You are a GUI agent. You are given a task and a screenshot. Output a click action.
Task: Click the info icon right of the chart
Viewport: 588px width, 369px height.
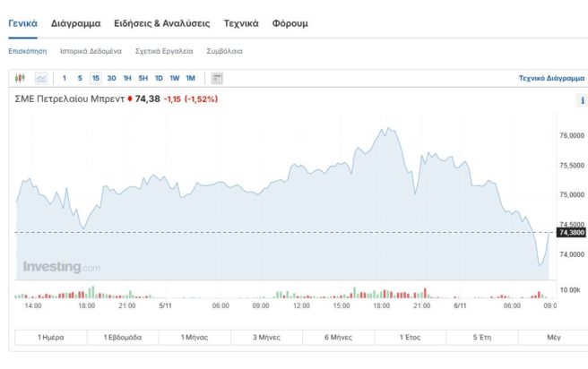point(582,100)
